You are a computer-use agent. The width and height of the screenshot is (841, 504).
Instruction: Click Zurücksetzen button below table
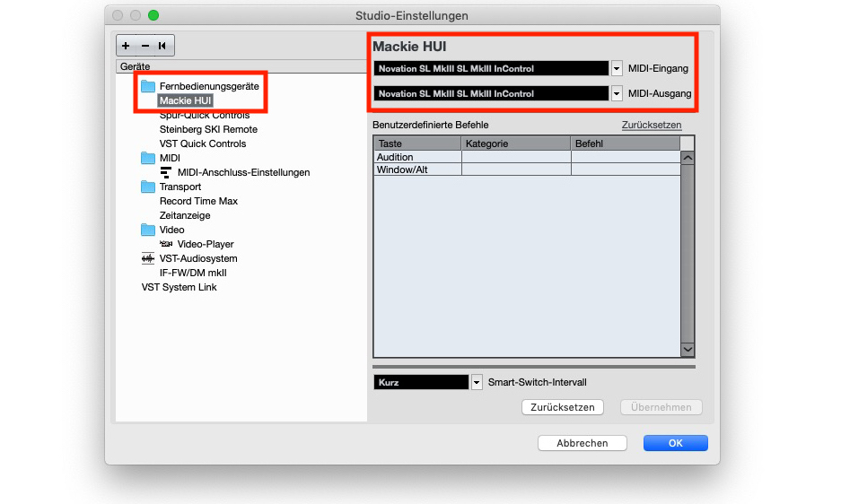[562, 407]
